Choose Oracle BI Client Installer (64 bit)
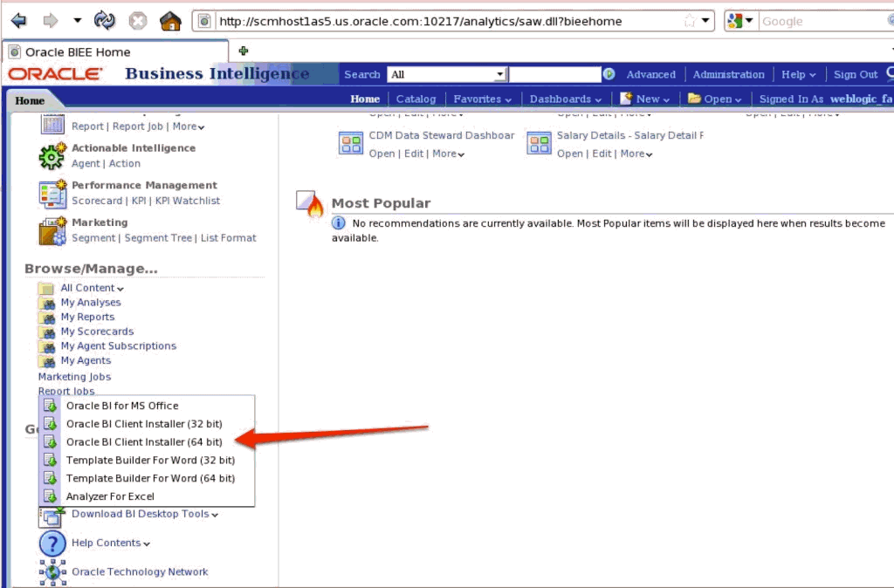 pos(147,442)
